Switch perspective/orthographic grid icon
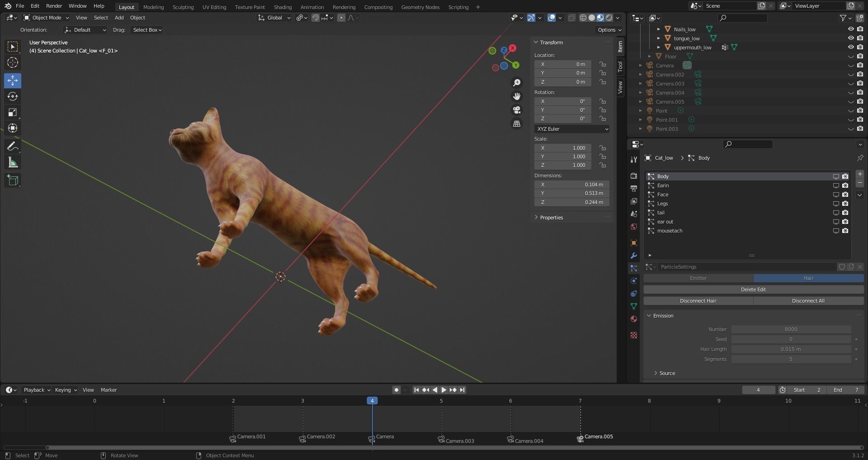 (517, 123)
